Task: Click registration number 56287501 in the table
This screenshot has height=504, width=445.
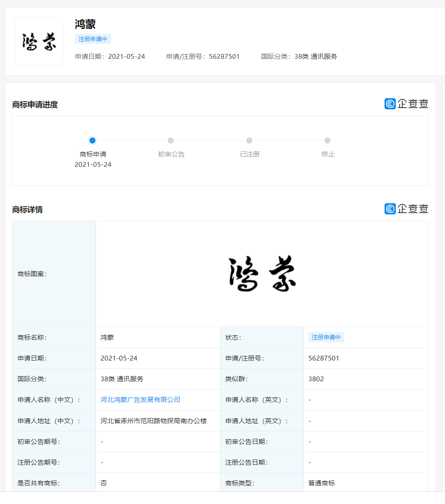Action: 324,358
